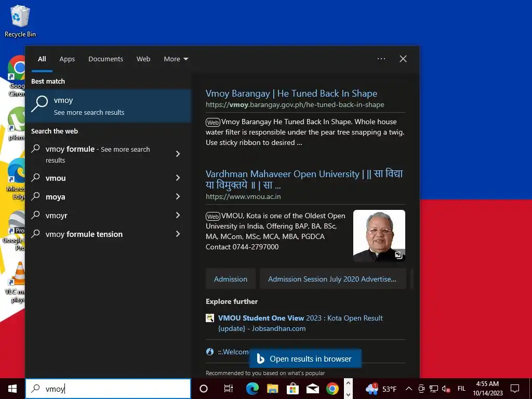Click the https://www.vmou.ac.in URL text
The image size is (532, 399).
[243, 196]
